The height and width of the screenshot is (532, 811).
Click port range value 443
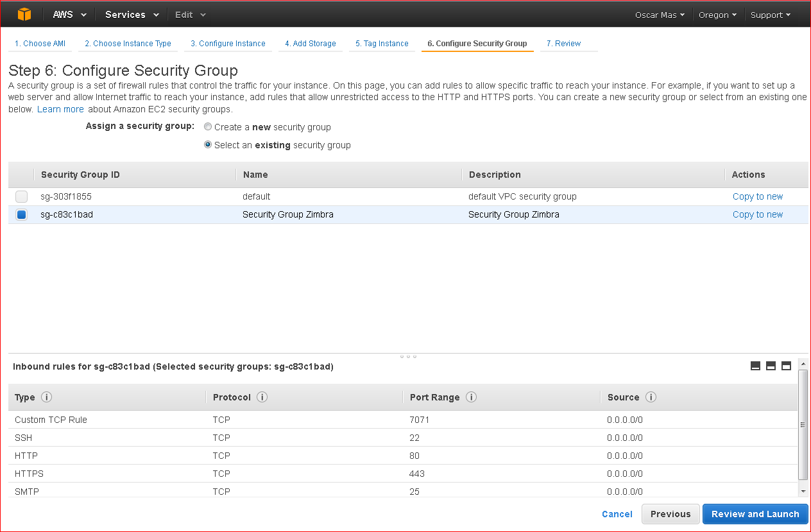click(x=417, y=474)
